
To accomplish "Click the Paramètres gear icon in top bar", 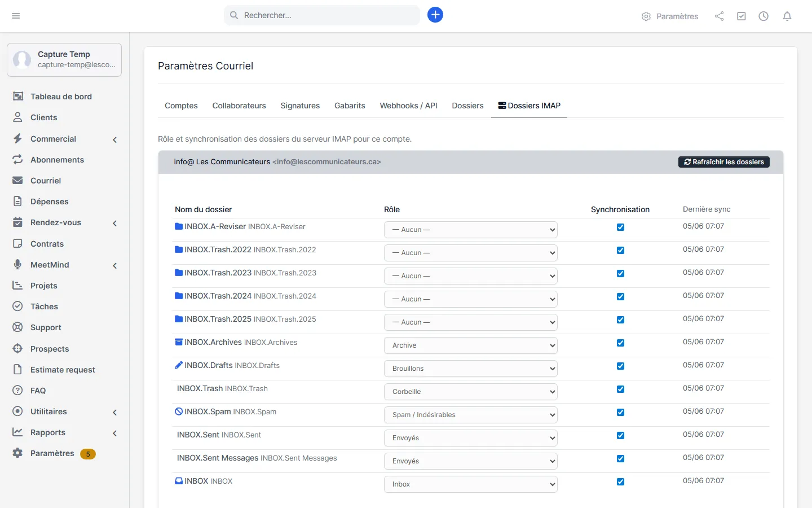I will point(646,16).
